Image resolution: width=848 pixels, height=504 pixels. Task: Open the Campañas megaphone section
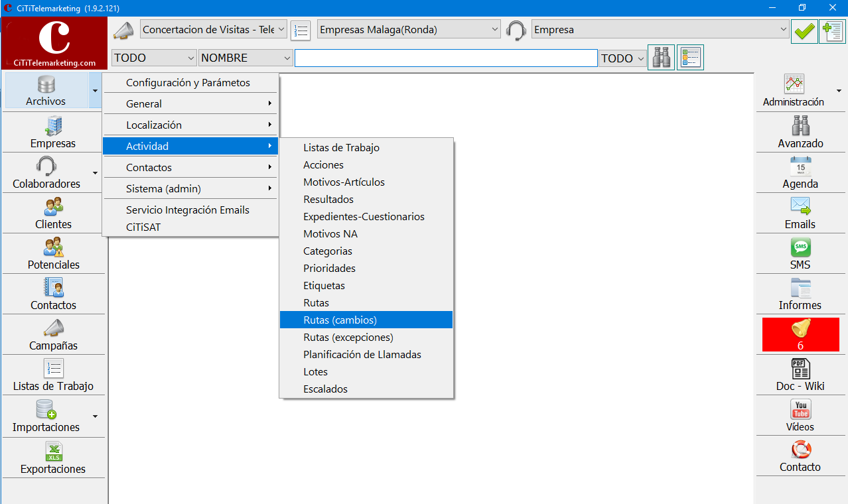53,335
